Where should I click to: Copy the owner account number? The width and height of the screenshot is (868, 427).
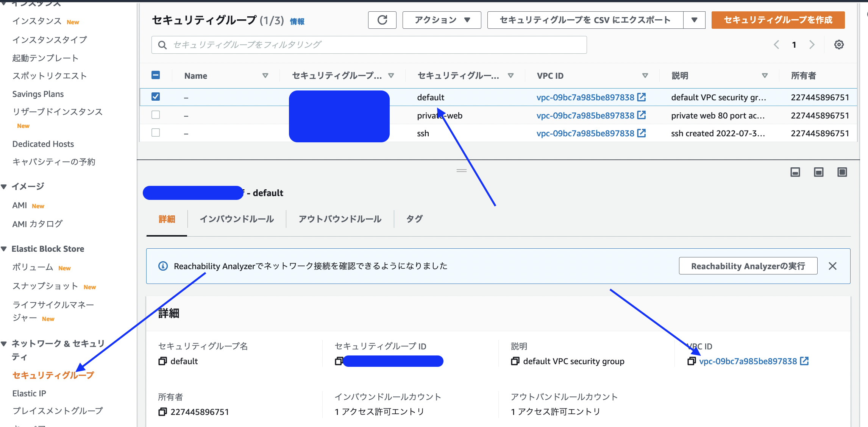(x=162, y=412)
